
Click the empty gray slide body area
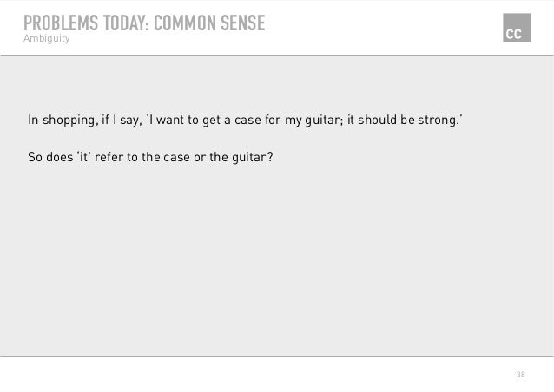click(277, 261)
